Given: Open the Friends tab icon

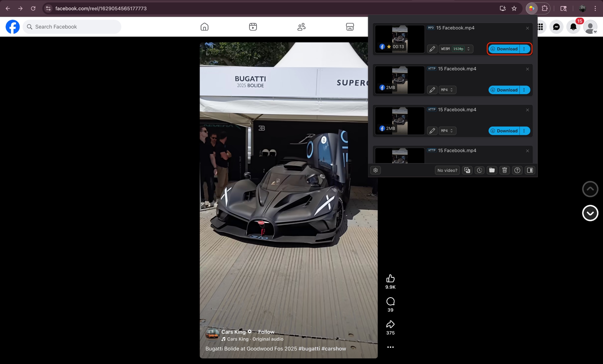Looking at the screenshot, I should click(301, 27).
